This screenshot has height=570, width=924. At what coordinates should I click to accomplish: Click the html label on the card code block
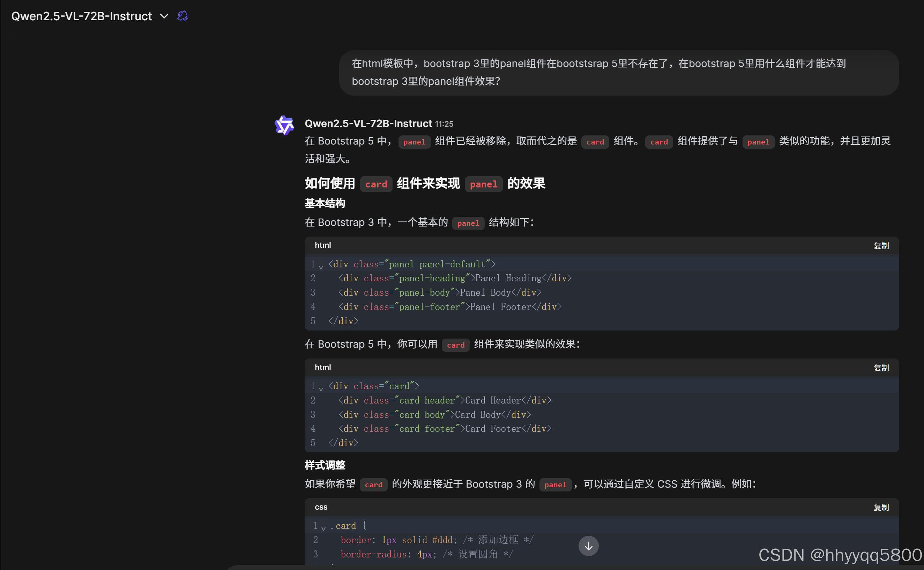[x=322, y=367]
